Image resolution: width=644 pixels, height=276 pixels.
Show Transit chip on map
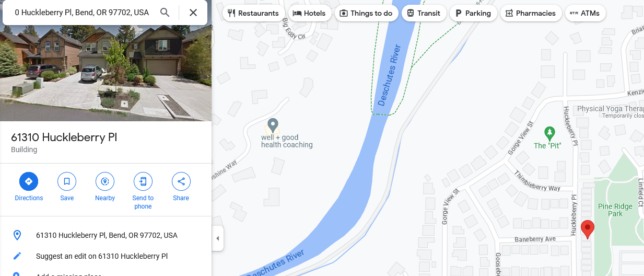[x=424, y=13]
